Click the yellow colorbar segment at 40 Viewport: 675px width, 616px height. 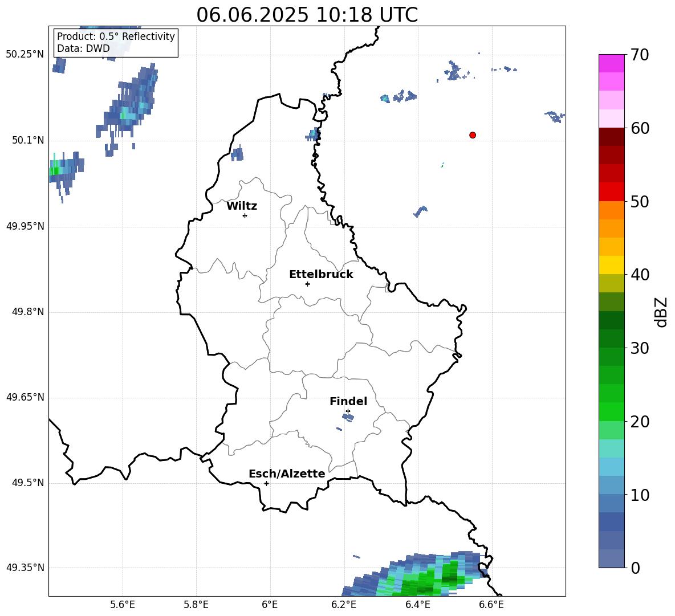click(611, 265)
